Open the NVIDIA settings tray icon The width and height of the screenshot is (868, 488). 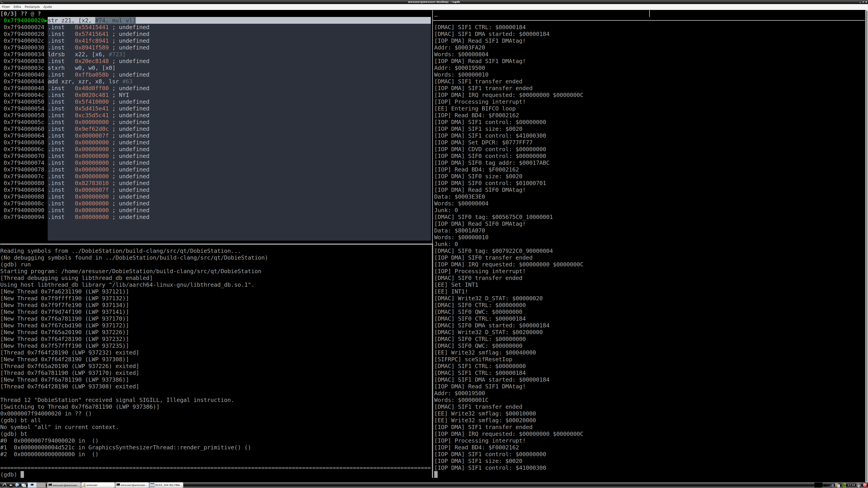pyautogui.click(x=843, y=485)
